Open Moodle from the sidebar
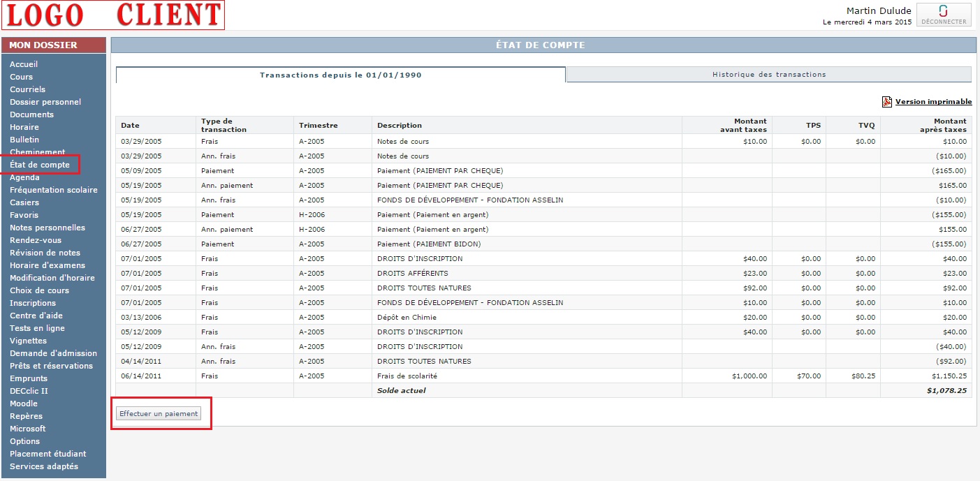This screenshot has width=980, height=481. point(24,404)
